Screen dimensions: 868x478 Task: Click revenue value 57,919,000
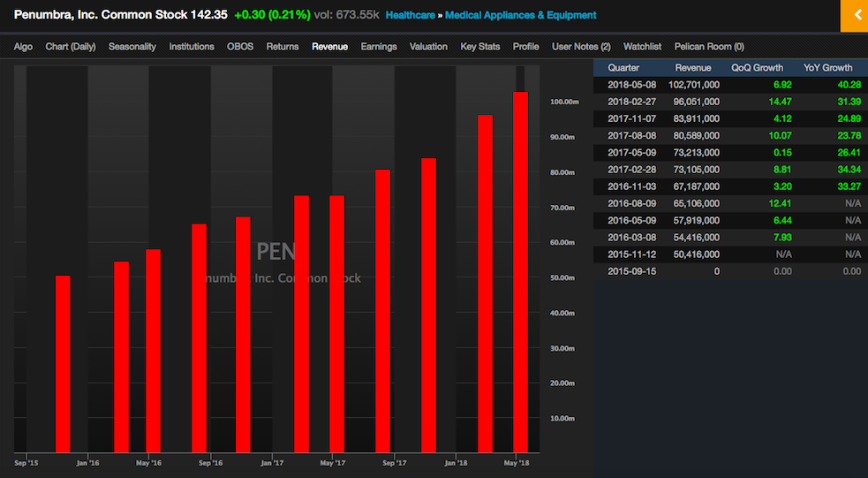tap(697, 220)
